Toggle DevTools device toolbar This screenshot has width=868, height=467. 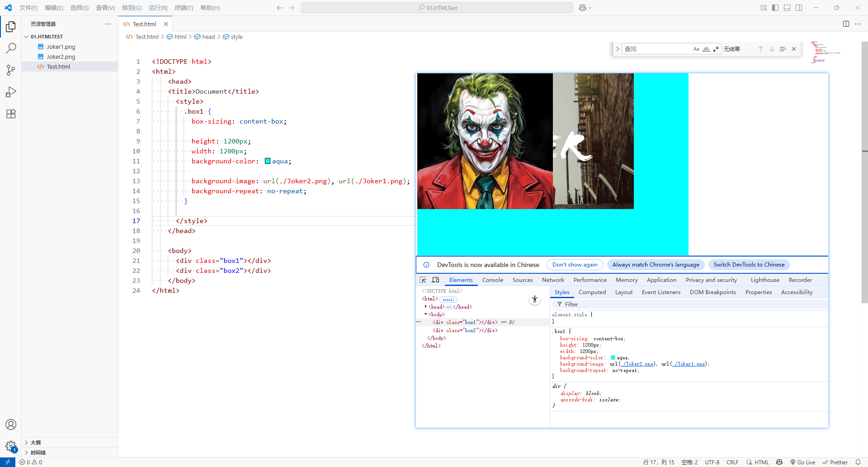(435, 280)
